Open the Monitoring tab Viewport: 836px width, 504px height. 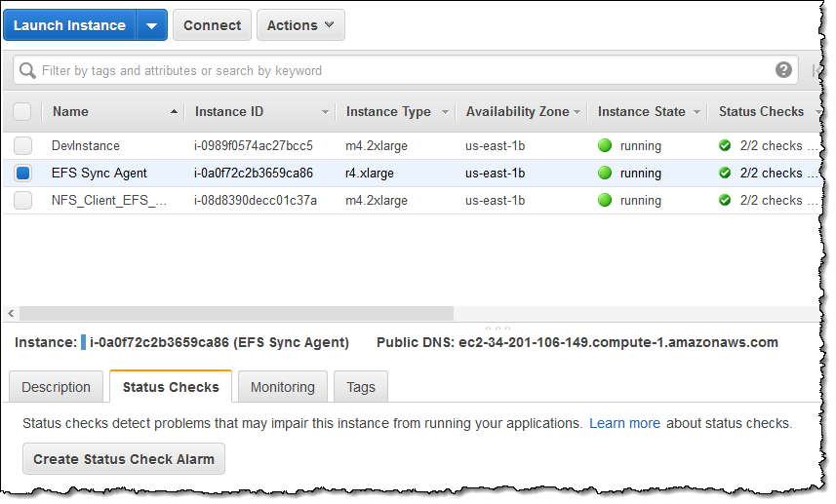[282, 387]
